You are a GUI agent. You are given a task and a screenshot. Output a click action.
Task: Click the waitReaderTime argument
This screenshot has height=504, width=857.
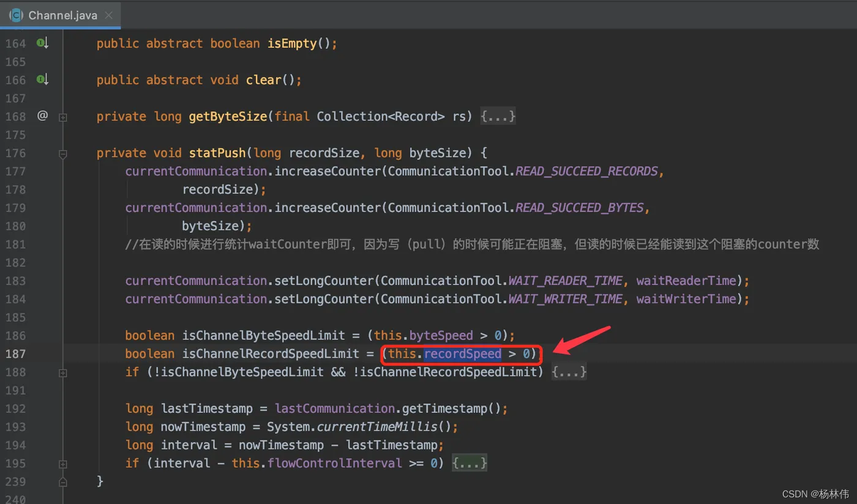(x=686, y=281)
